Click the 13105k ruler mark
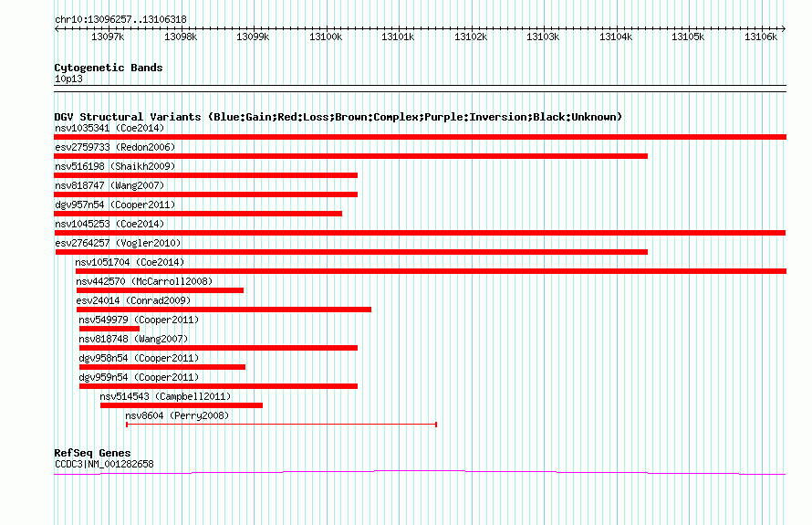Image resolution: width=812 pixels, height=525 pixels. point(688,37)
